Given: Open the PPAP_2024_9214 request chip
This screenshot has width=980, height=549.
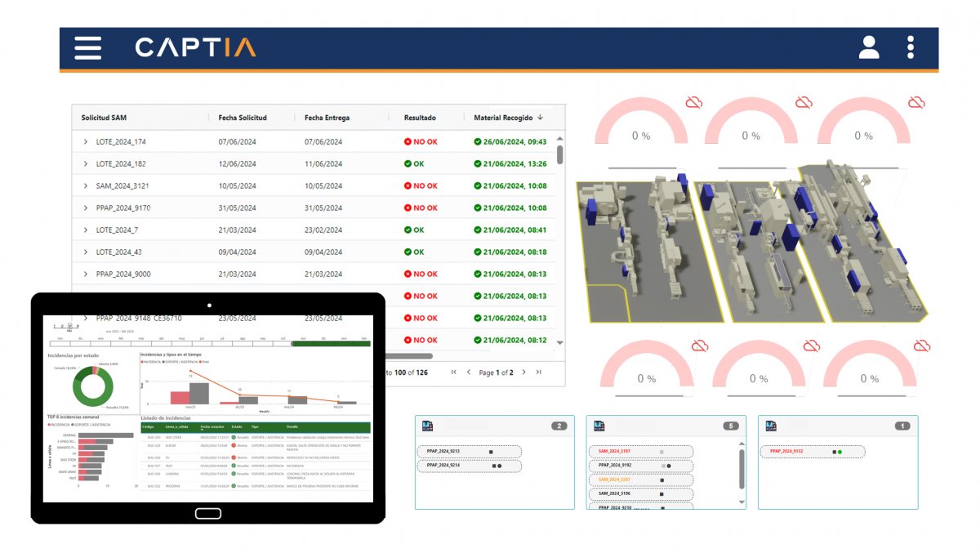Looking at the screenshot, I should pyautogui.click(x=469, y=465).
